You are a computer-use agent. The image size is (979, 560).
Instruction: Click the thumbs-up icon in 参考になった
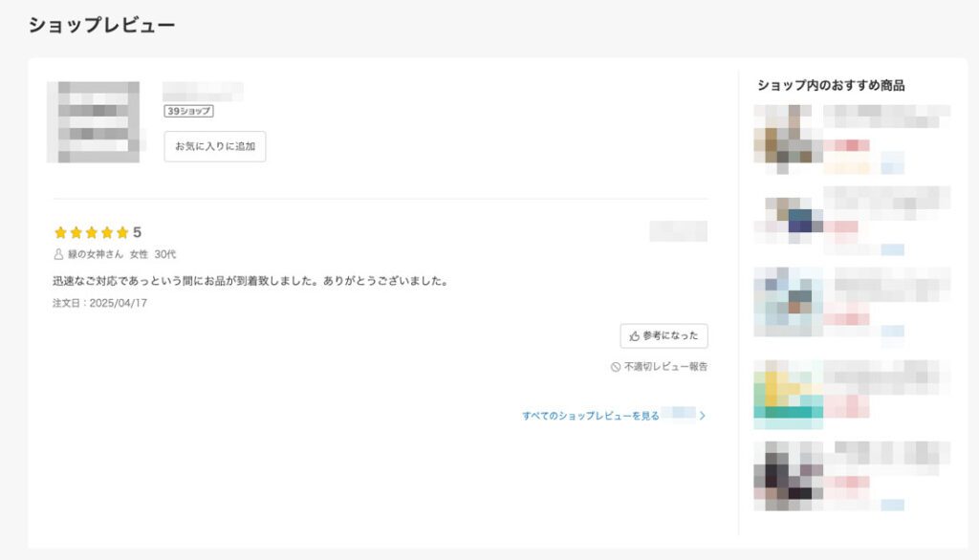[x=635, y=335]
